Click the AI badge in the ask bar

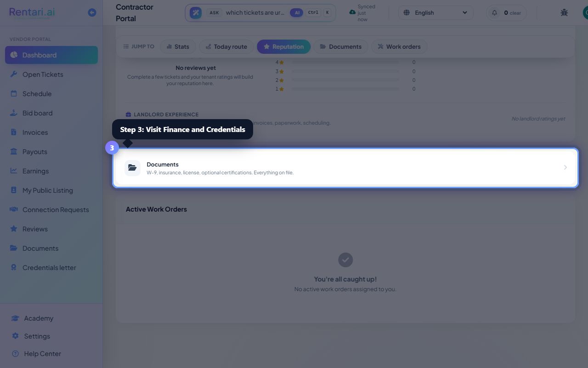tap(296, 12)
